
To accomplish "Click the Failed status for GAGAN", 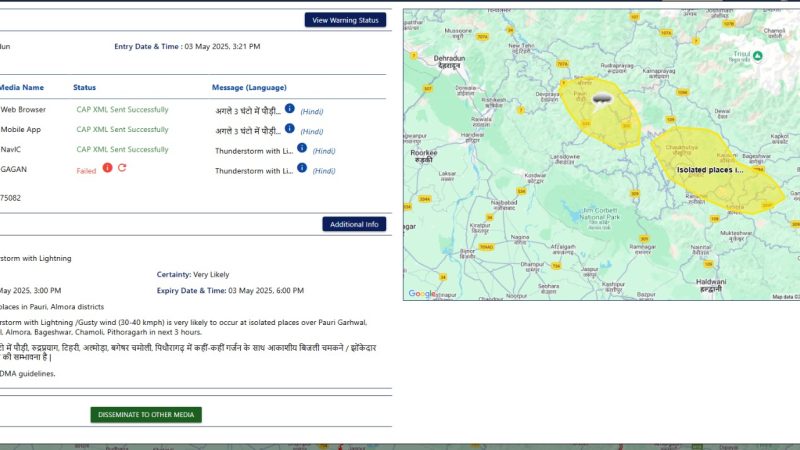I will tap(86, 171).
